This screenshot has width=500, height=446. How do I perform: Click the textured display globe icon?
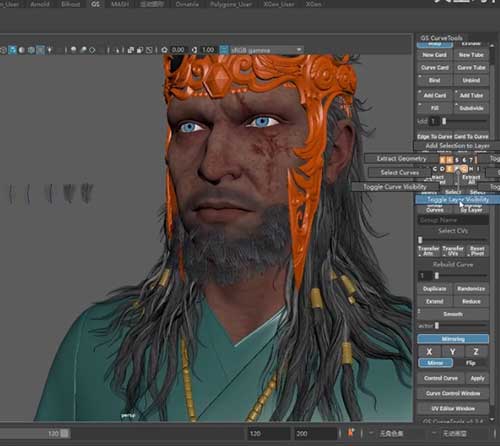pyautogui.click(x=31, y=50)
